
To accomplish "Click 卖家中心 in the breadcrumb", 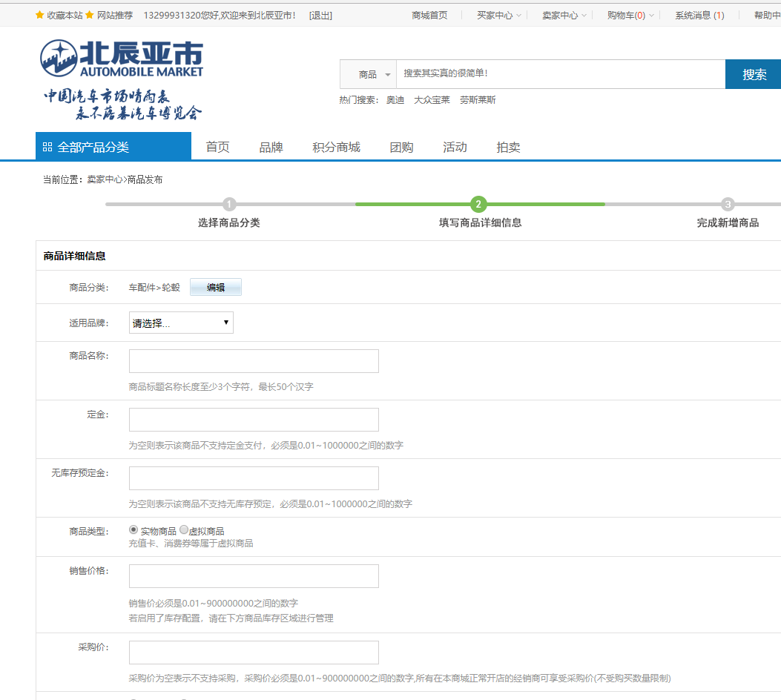I will (105, 179).
